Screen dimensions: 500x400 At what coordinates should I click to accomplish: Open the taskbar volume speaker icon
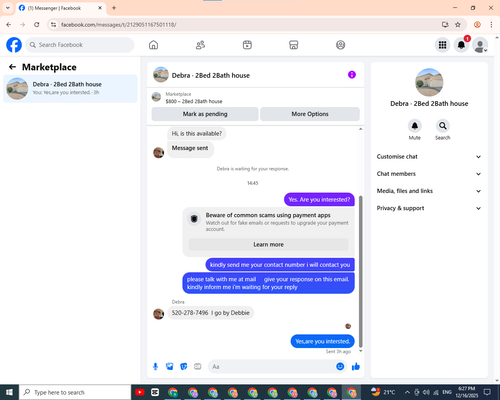point(426,392)
